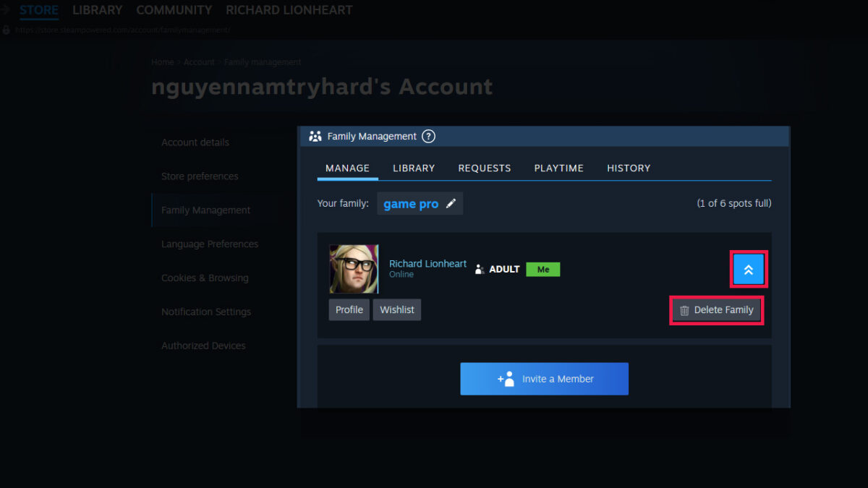Screen dimensions: 868x488
Task: Click the Online status text
Action: (401, 275)
